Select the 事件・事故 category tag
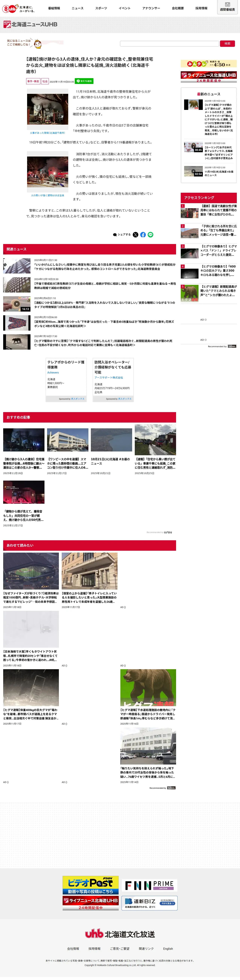This screenshot has height=980, width=240. [x=33, y=81]
